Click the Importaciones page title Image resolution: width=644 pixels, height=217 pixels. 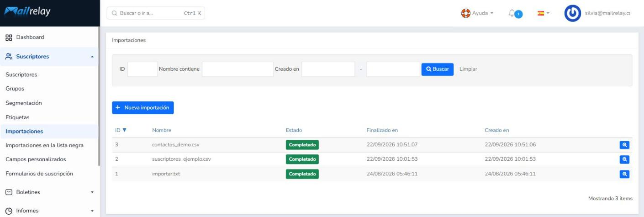coord(129,40)
